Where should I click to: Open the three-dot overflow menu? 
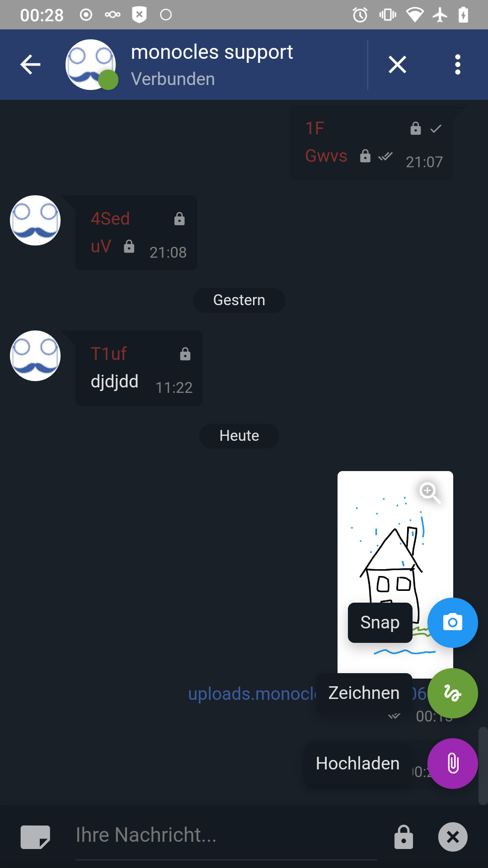pyautogui.click(x=458, y=64)
